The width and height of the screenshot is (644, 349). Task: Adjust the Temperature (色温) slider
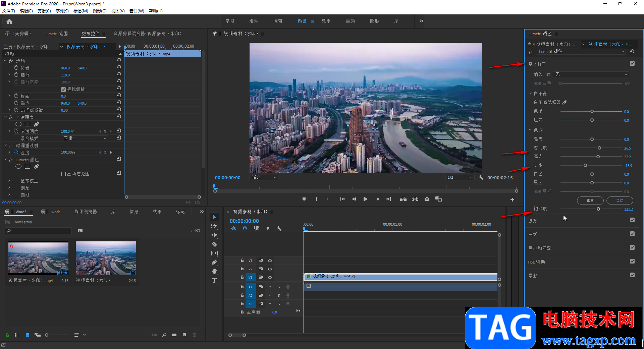pyautogui.click(x=592, y=112)
